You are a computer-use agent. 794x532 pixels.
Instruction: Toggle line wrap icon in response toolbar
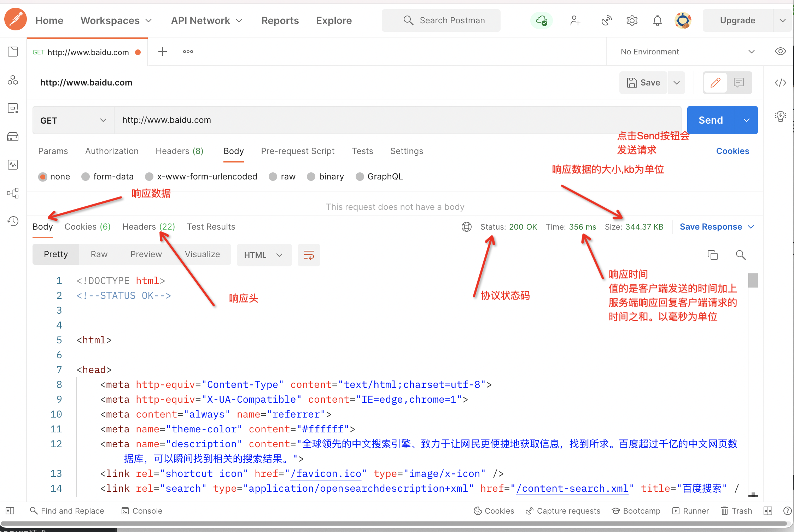click(309, 255)
